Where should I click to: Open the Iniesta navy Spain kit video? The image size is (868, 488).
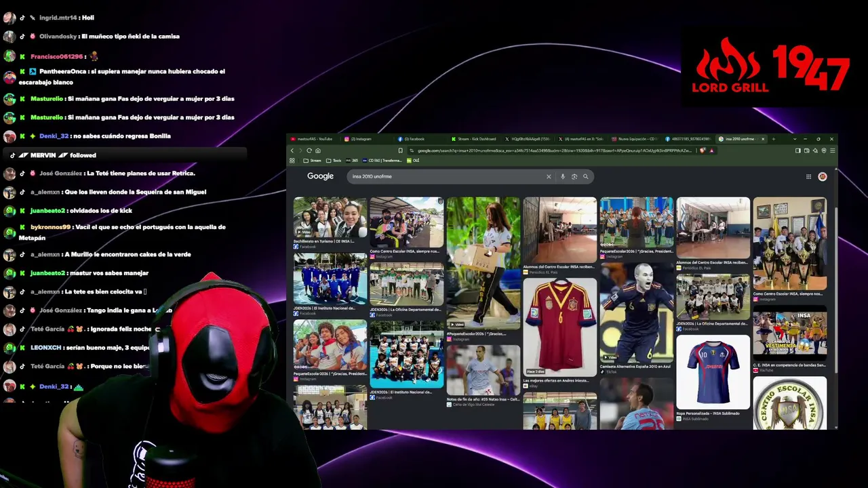coord(637,313)
